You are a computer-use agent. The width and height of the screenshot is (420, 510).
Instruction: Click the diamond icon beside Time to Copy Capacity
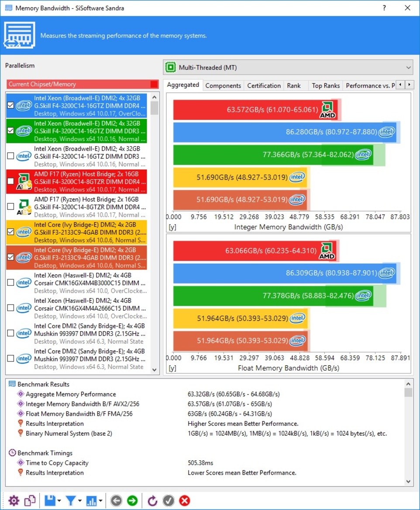21,462
